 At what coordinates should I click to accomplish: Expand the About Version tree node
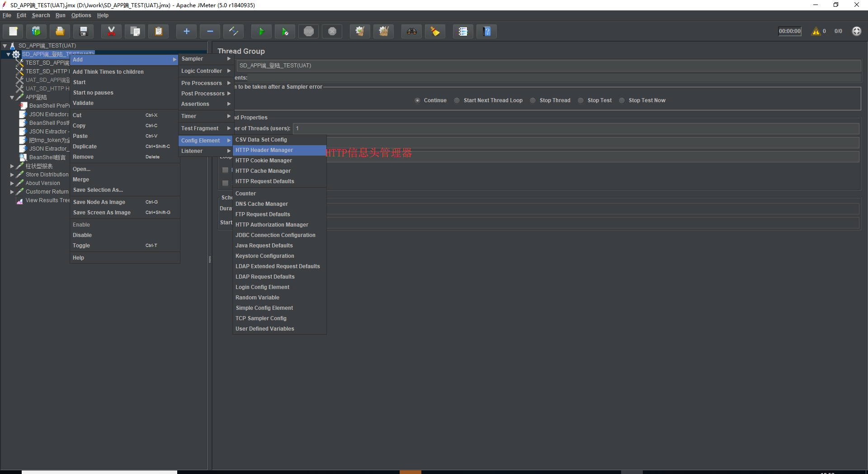click(12, 183)
